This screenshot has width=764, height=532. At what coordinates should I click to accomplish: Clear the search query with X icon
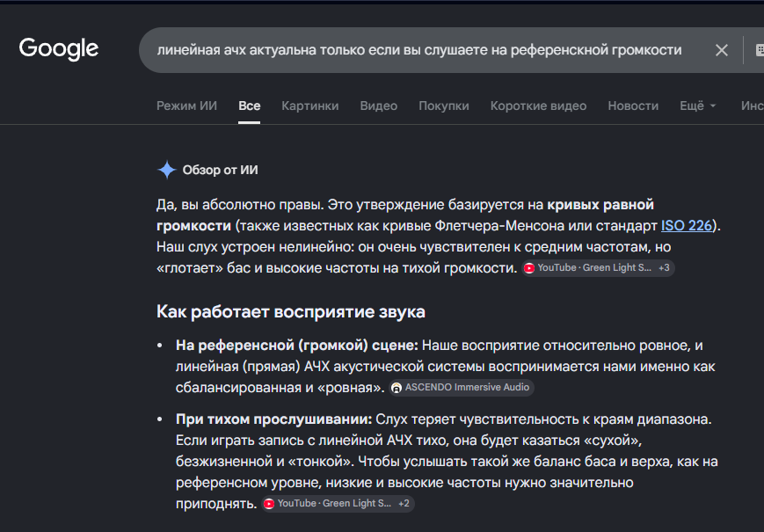[x=721, y=50]
